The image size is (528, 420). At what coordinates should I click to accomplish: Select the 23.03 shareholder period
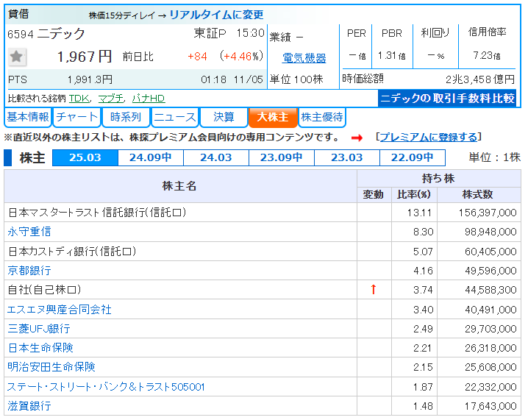(346, 157)
